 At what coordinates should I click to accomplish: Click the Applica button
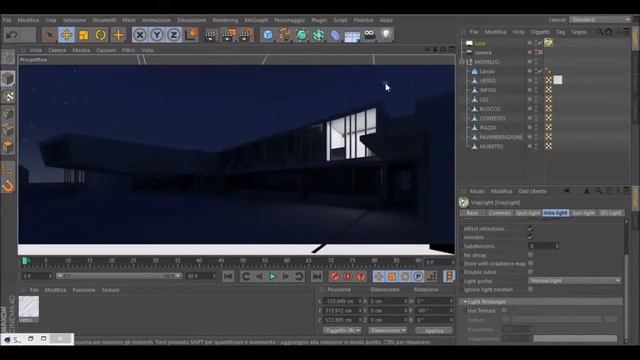point(434,331)
